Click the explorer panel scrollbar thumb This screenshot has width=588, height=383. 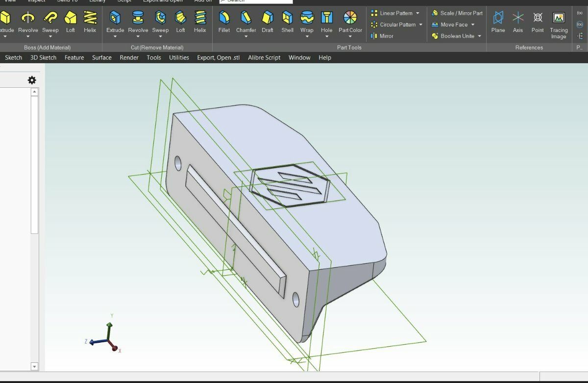click(34, 164)
